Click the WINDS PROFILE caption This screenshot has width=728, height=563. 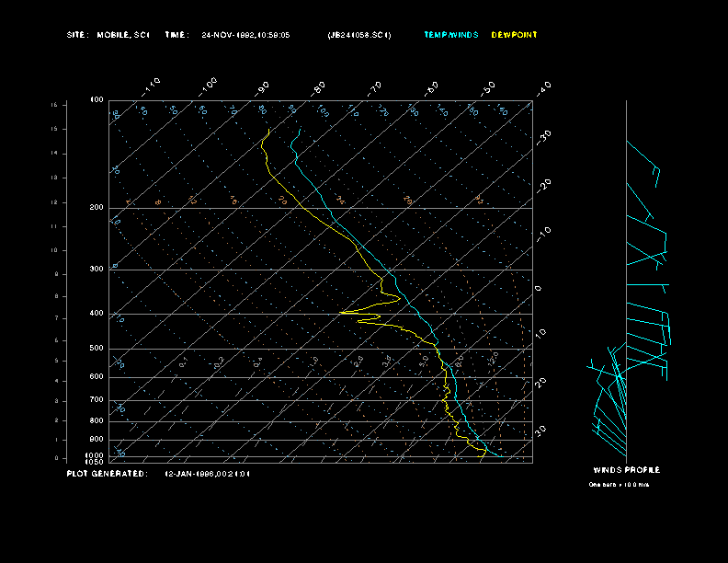tap(626, 470)
